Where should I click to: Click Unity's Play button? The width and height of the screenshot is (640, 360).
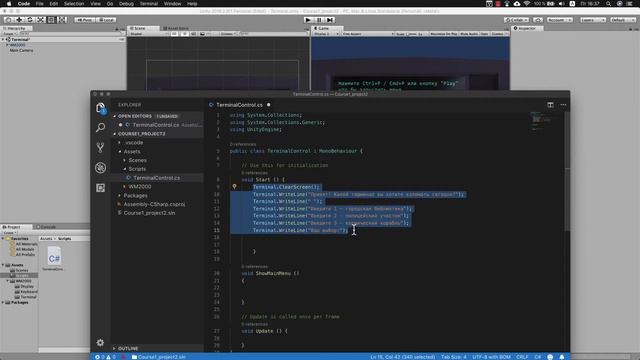tap(308, 20)
